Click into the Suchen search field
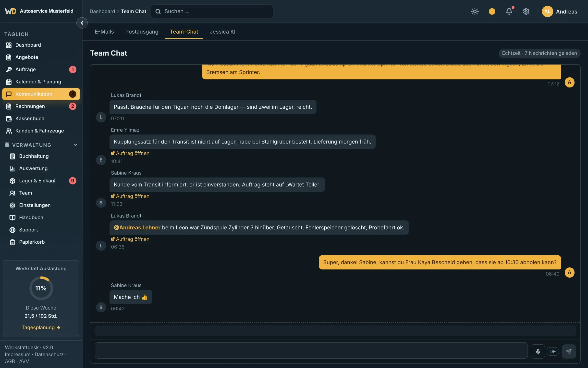The height and width of the screenshot is (368, 588). [x=212, y=11]
